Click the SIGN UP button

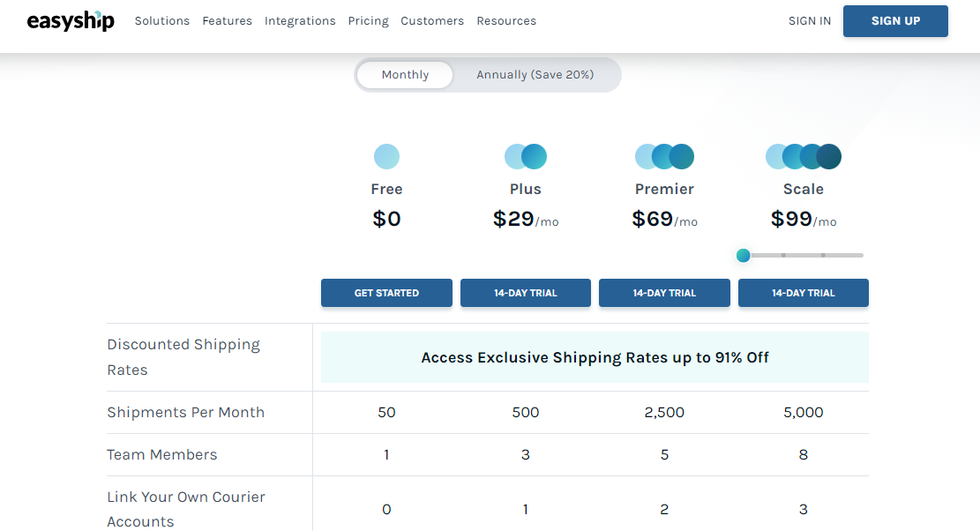click(895, 21)
